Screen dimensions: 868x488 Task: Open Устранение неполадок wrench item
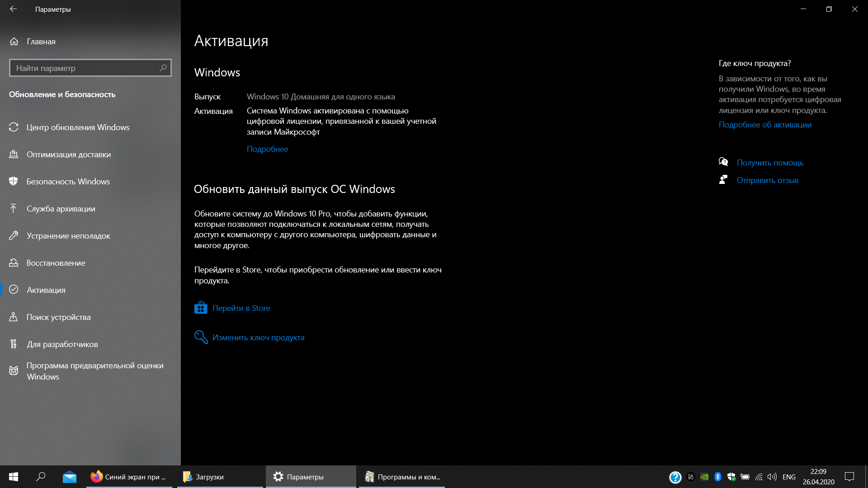pos(68,236)
